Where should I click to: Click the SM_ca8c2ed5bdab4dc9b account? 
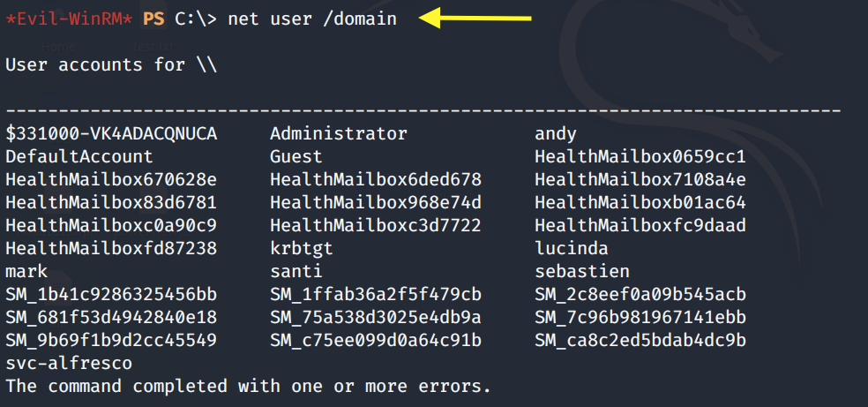640,340
